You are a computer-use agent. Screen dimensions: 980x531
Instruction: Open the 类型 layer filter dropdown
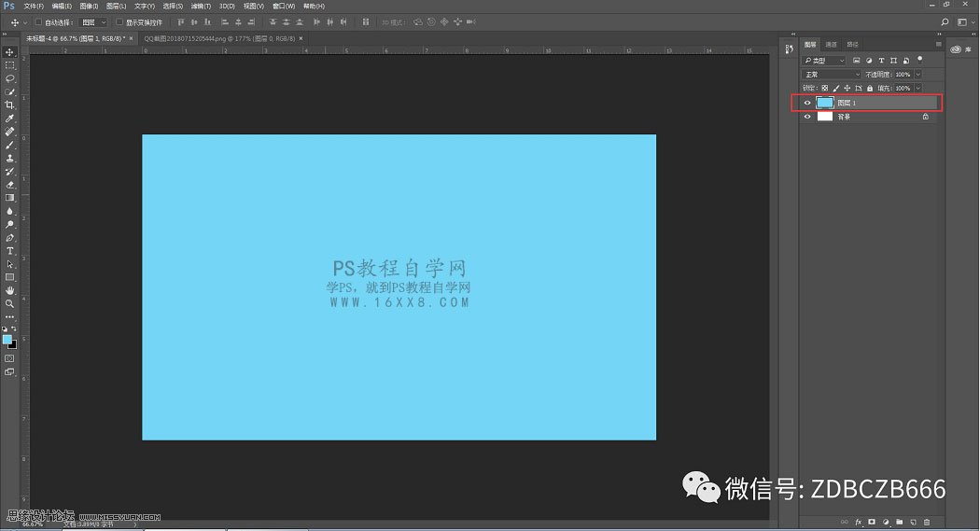point(824,61)
